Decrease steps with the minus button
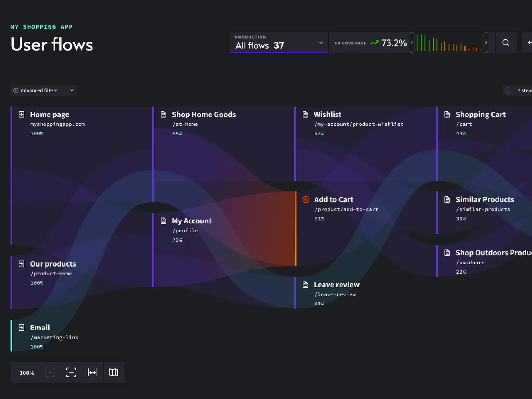 coord(508,90)
